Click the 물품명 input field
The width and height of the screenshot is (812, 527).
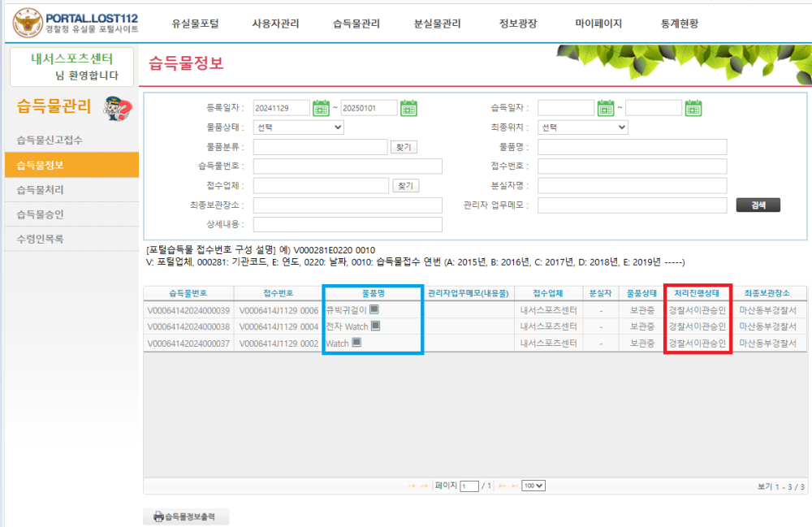pos(632,147)
